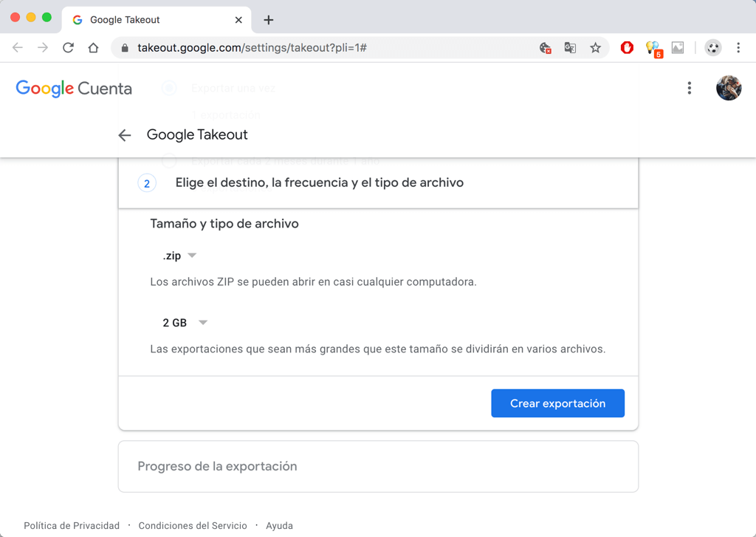The height and width of the screenshot is (537, 756).
Task: Click the step 2 section header
Action: point(379,183)
